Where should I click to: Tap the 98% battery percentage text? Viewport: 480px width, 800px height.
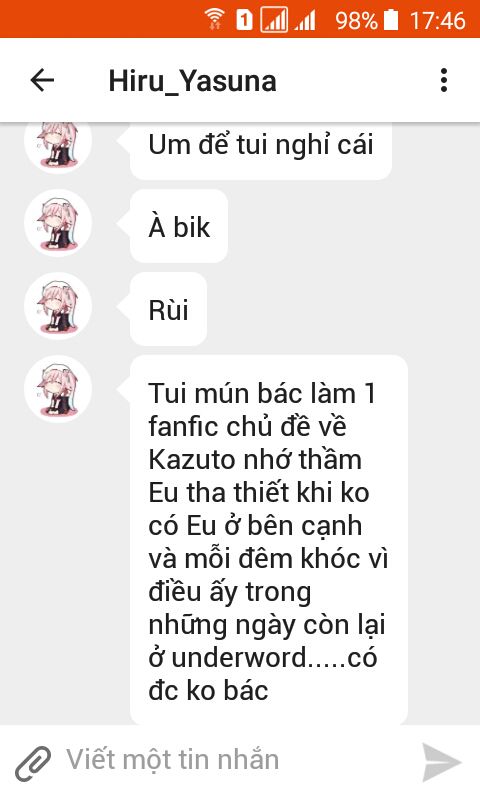(x=356, y=20)
